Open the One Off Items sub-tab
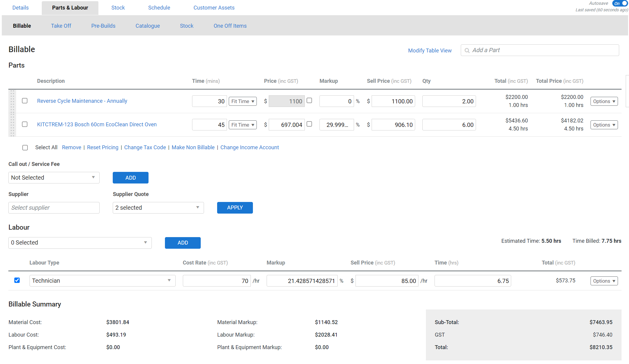The height and width of the screenshot is (364, 629). coord(230,26)
